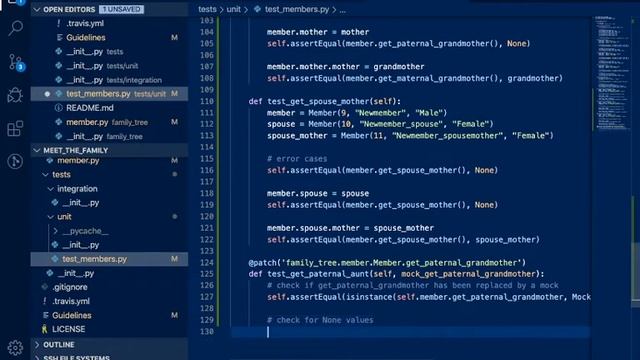The image size is (640, 360).
Task: Open __init__.py tests editor entry
Action: coord(109,52)
